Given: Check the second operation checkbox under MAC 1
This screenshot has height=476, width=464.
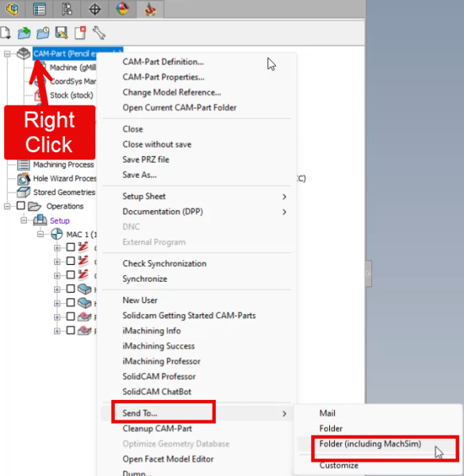Looking at the screenshot, I should 71,261.
